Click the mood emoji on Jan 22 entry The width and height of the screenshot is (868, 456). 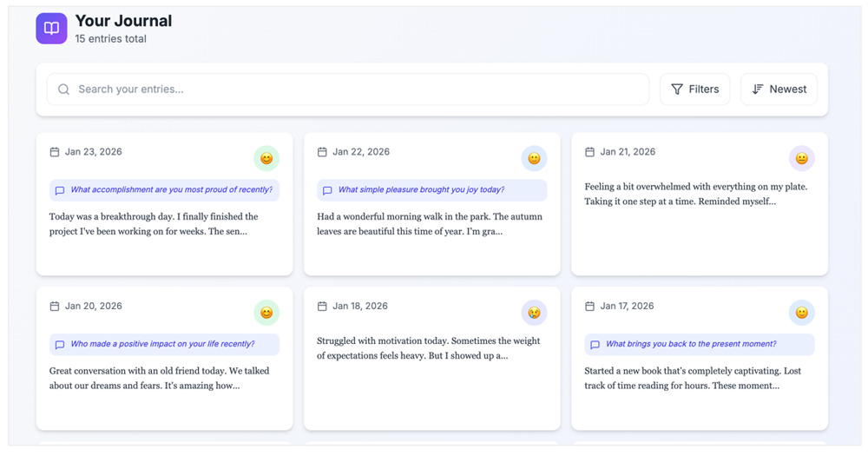(x=534, y=158)
